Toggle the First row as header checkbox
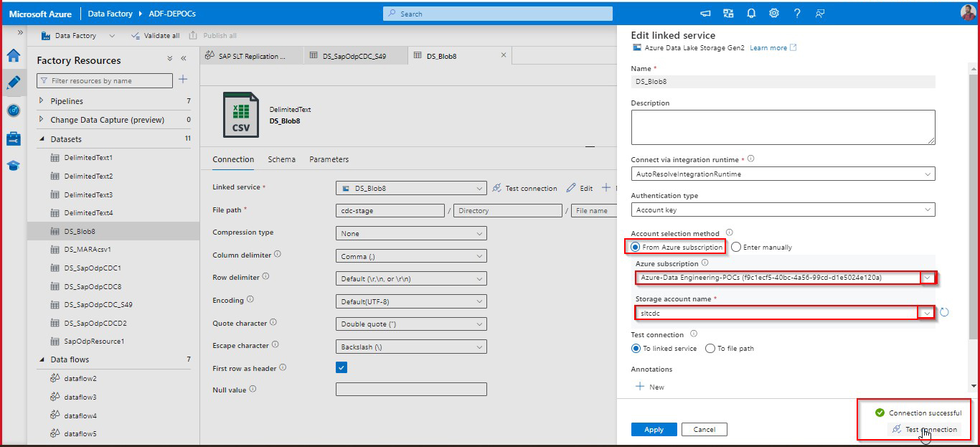The width and height of the screenshot is (980, 447). click(x=341, y=367)
